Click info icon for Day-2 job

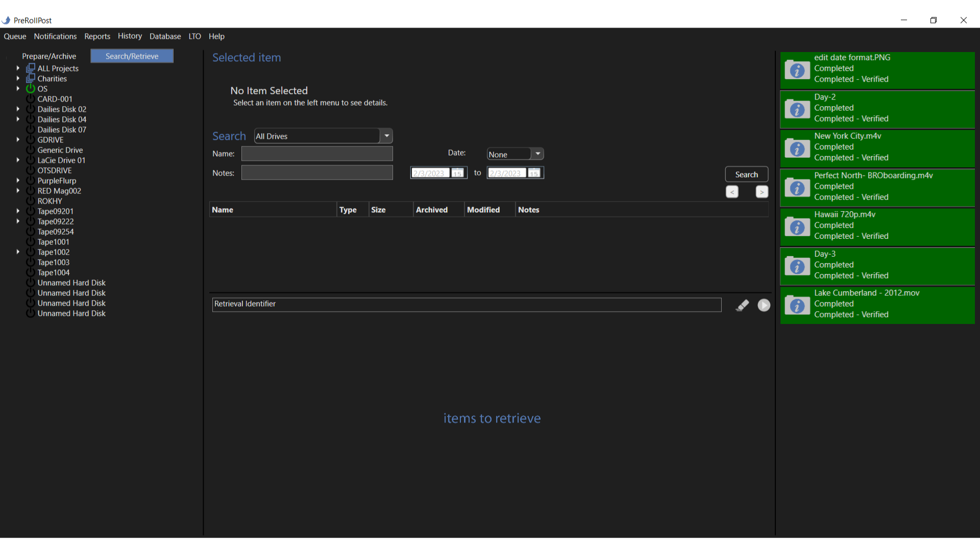[x=797, y=109]
